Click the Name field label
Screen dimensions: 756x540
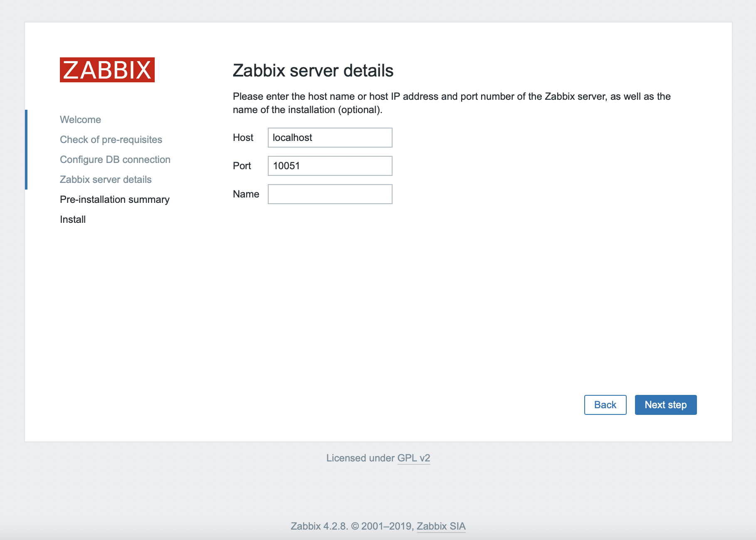pos(246,194)
